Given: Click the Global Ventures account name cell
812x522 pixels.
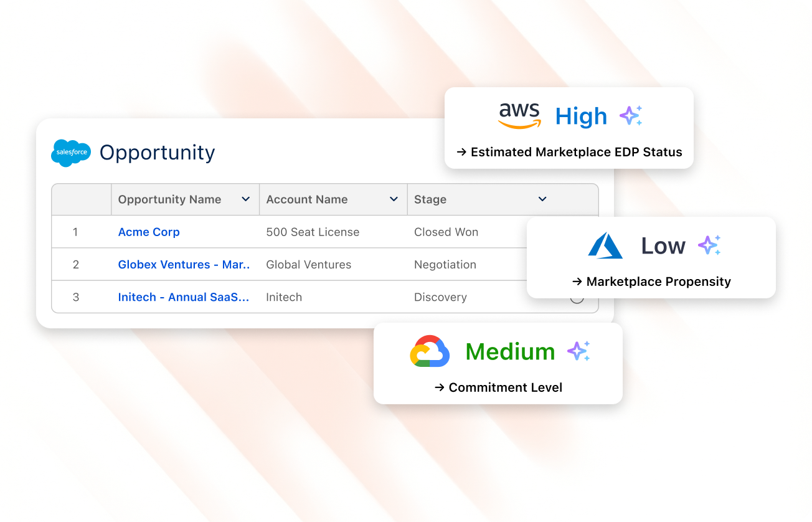Looking at the screenshot, I should 308,265.
